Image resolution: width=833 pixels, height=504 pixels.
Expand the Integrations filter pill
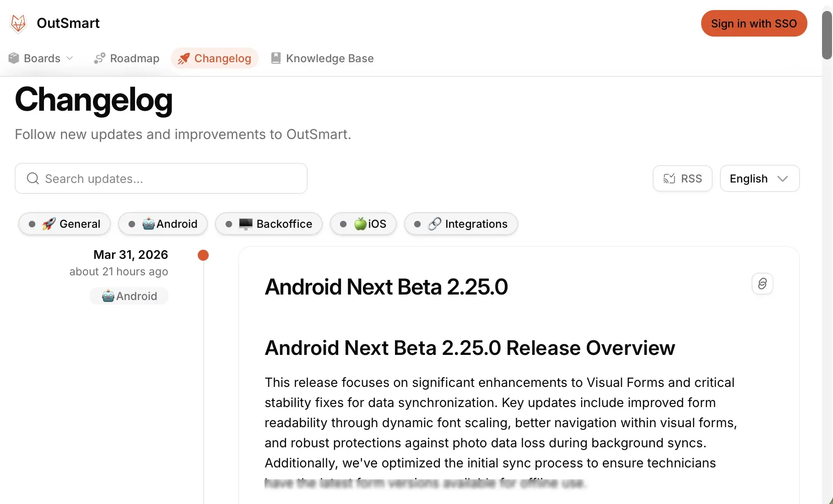coord(460,224)
